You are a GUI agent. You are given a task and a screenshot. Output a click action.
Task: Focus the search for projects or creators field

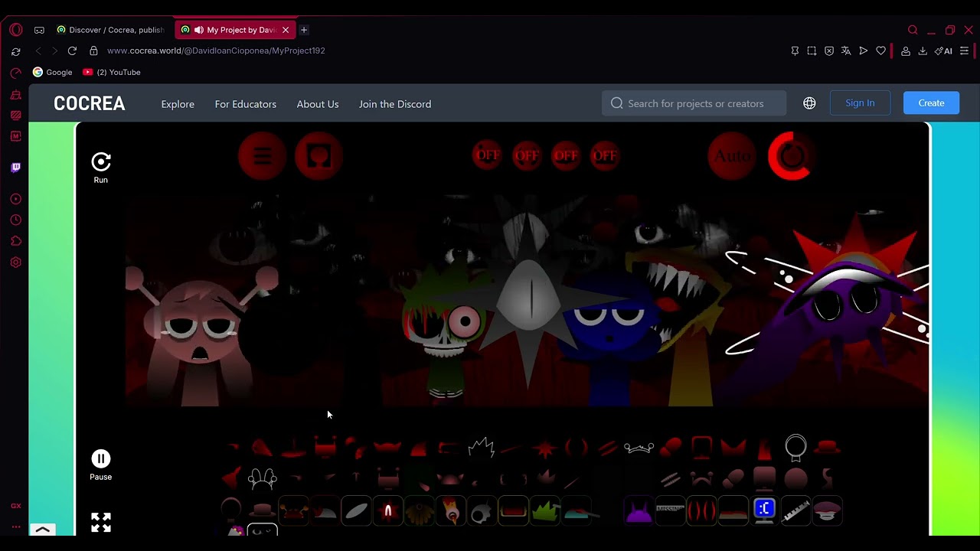pos(694,103)
